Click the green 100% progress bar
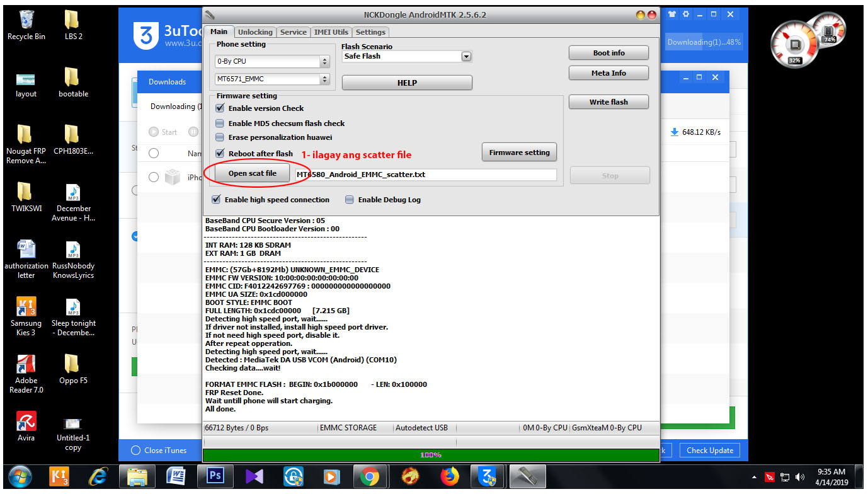 [431, 454]
